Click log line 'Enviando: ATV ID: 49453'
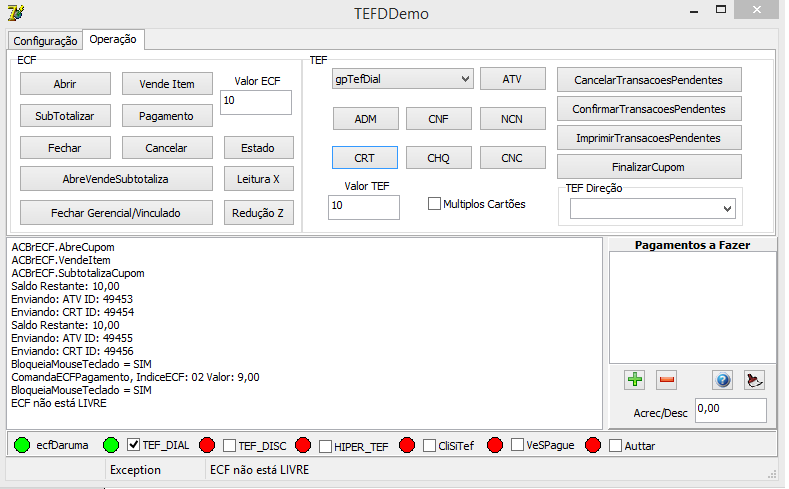 pyautogui.click(x=72, y=299)
